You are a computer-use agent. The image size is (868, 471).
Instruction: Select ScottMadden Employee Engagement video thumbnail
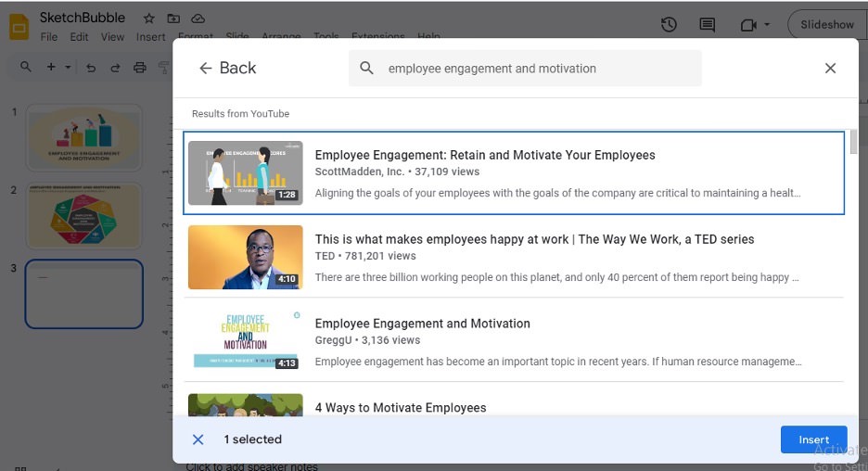(245, 172)
